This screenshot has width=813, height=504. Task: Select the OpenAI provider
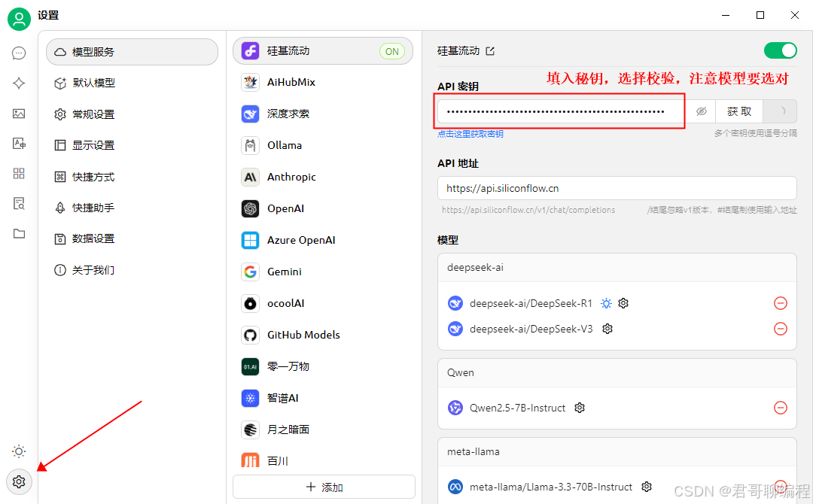click(x=323, y=208)
